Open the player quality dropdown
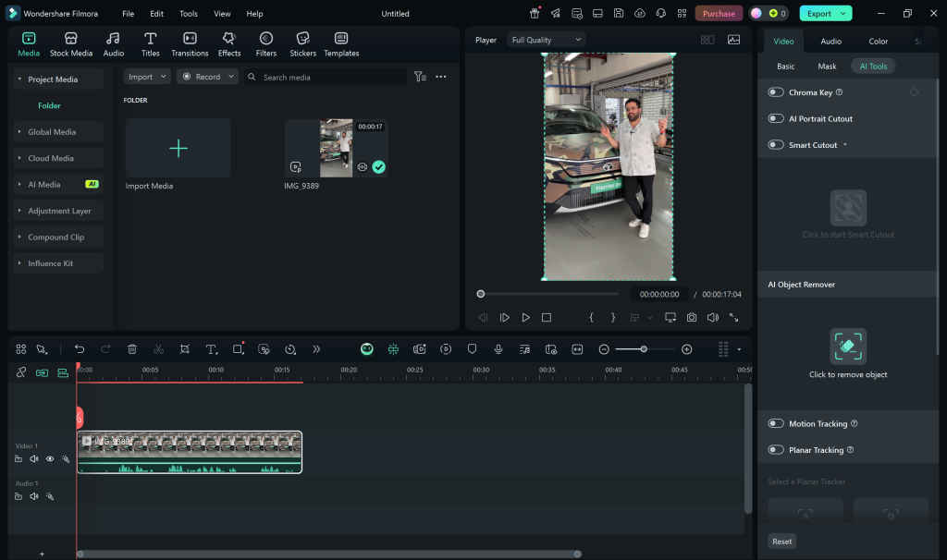This screenshot has width=947, height=560. 546,40
